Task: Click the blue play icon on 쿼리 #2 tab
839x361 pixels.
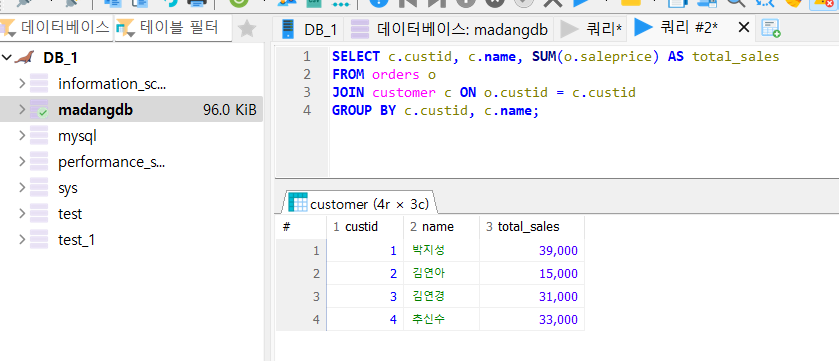Action: pos(644,27)
